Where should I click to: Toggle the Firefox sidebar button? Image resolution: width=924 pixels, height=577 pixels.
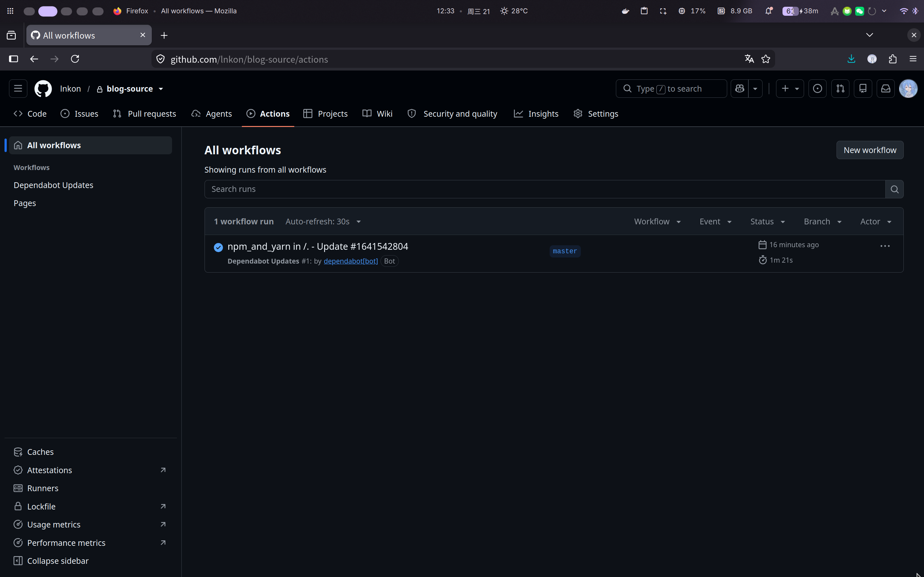click(x=14, y=59)
